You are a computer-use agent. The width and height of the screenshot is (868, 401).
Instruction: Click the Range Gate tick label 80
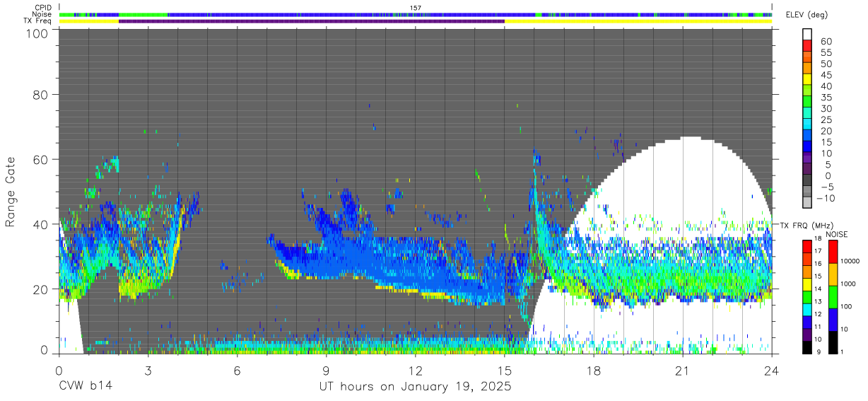[41, 95]
